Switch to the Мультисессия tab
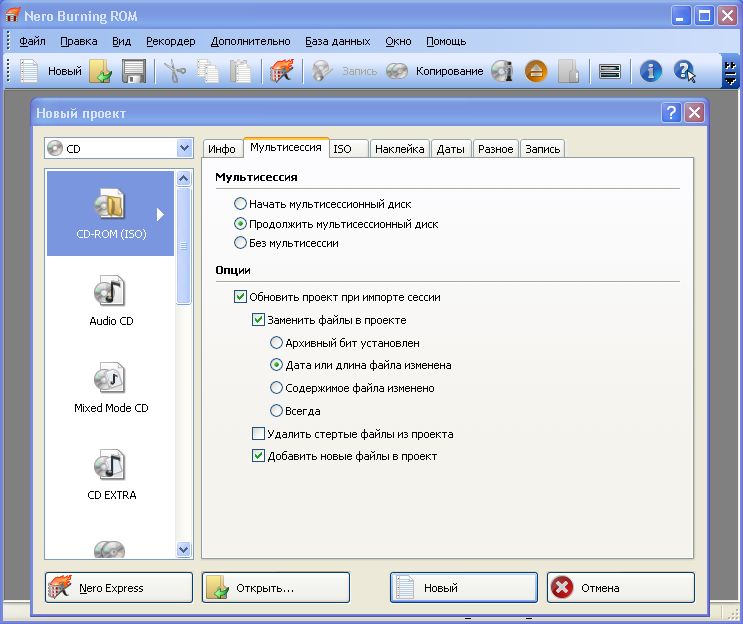Viewport: 743px width, 624px height. tap(286, 147)
